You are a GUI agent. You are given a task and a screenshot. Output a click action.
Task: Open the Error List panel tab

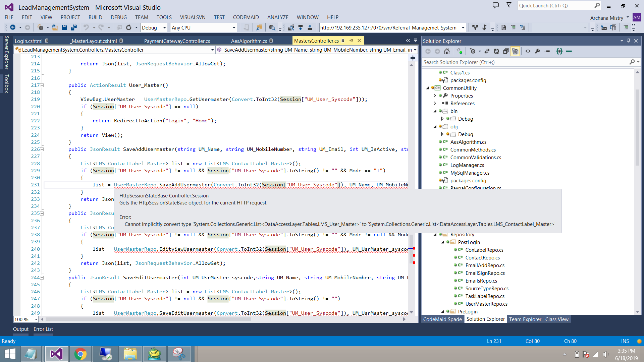tap(43, 329)
